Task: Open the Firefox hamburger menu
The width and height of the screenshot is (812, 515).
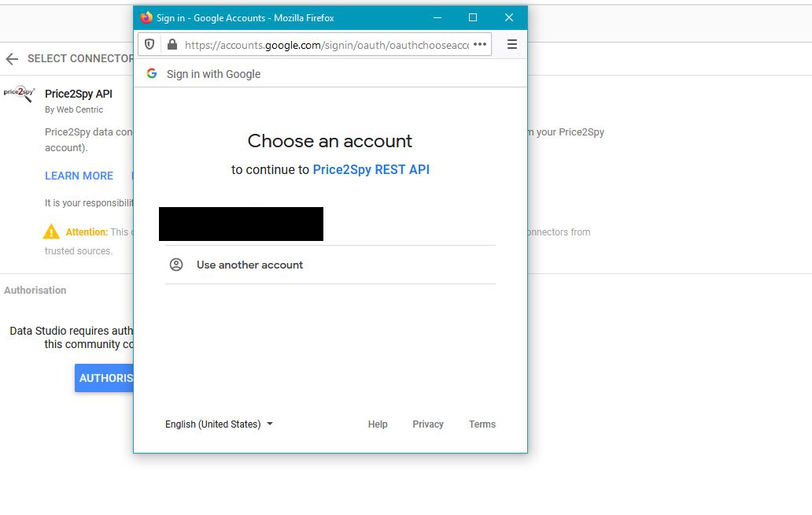Action: pyautogui.click(x=512, y=45)
